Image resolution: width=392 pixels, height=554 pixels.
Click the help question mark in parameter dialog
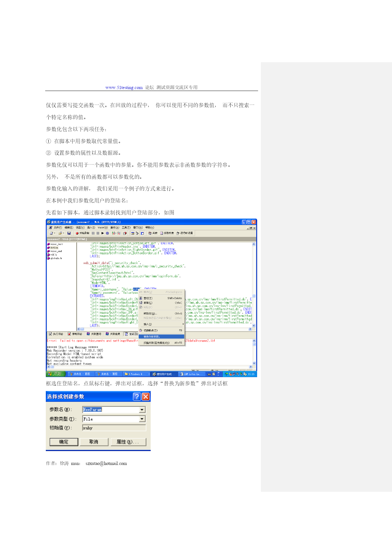[137, 397]
